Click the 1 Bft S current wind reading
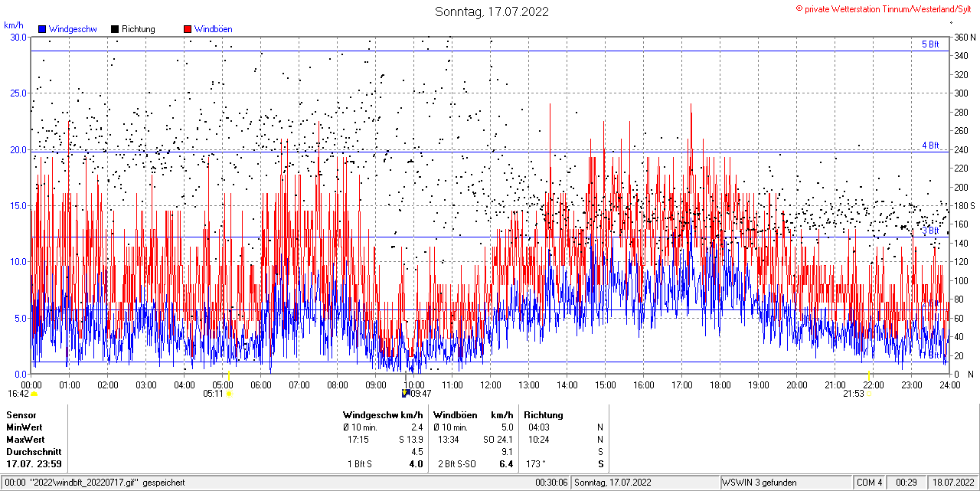This screenshot has width=980, height=491. tap(359, 464)
